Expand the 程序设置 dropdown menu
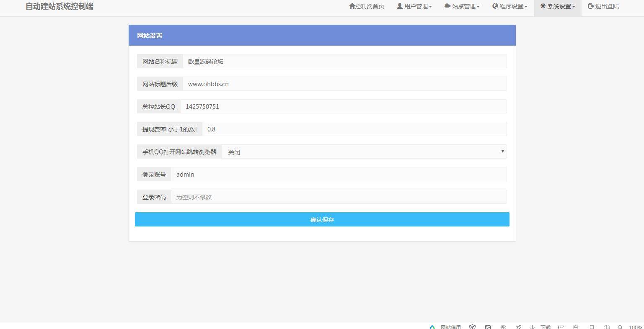Image resolution: width=644 pixels, height=329 pixels. [x=510, y=6]
